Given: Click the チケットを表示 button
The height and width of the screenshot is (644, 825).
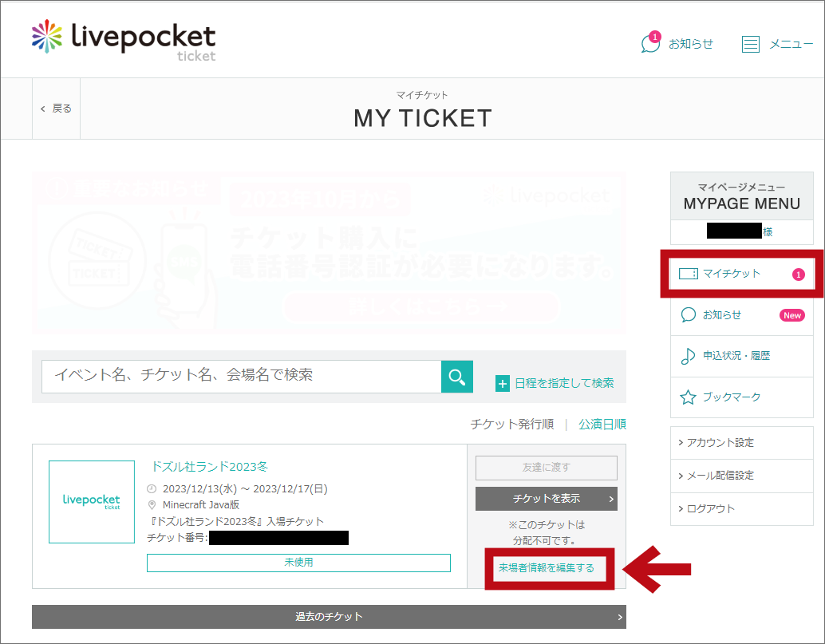Looking at the screenshot, I should tap(546, 499).
